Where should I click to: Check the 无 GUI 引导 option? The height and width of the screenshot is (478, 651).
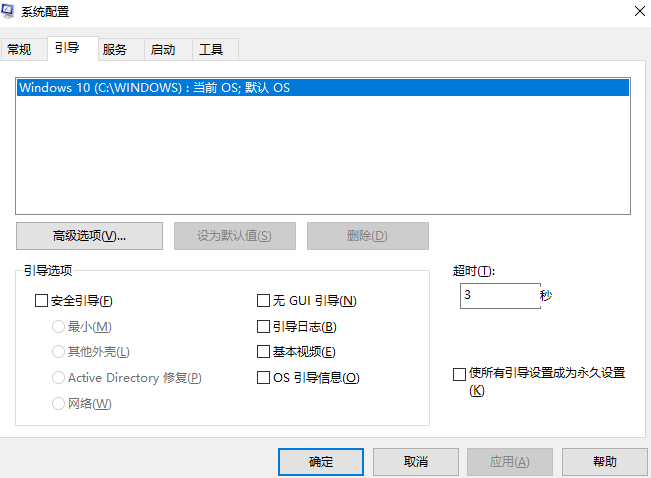coord(264,300)
